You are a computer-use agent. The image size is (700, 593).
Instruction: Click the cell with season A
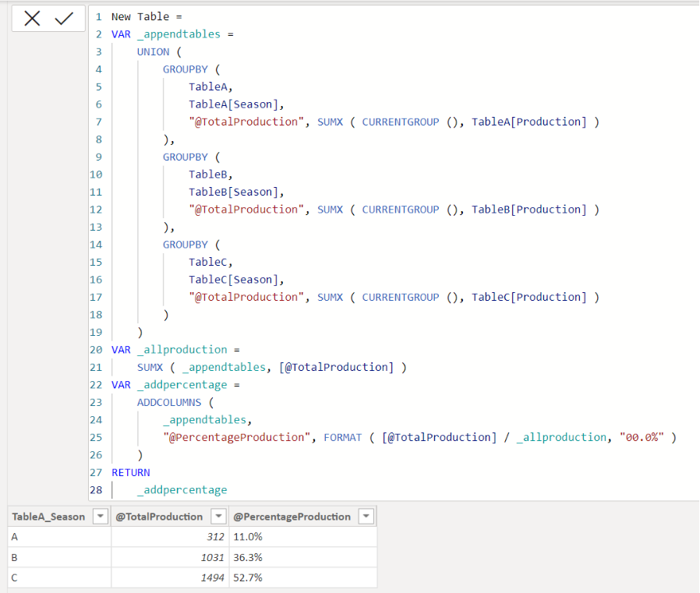59,537
